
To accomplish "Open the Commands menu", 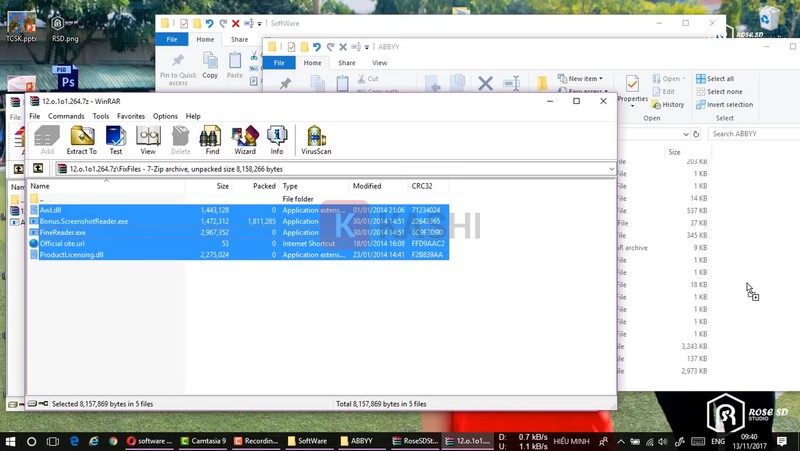I will tap(66, 116).
